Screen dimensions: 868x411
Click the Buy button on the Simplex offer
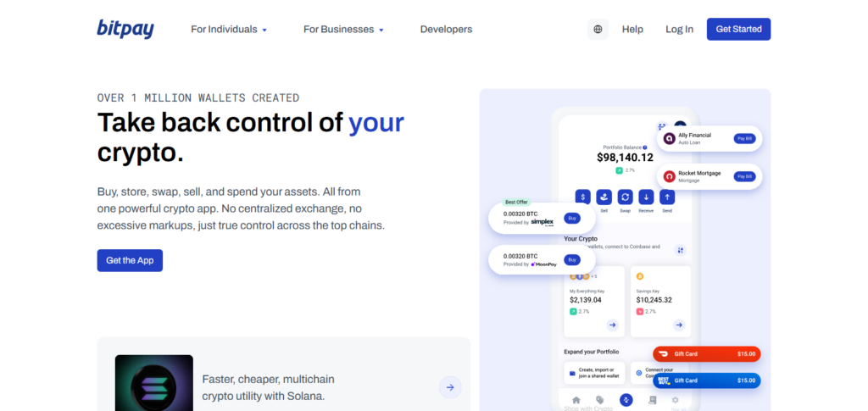click(x=572, y=218)
